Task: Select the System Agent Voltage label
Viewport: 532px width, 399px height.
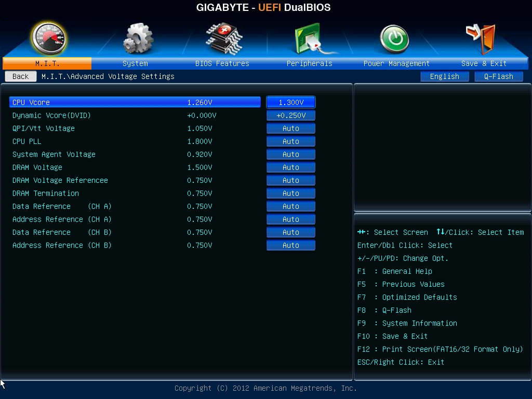Action: [54, 154]
